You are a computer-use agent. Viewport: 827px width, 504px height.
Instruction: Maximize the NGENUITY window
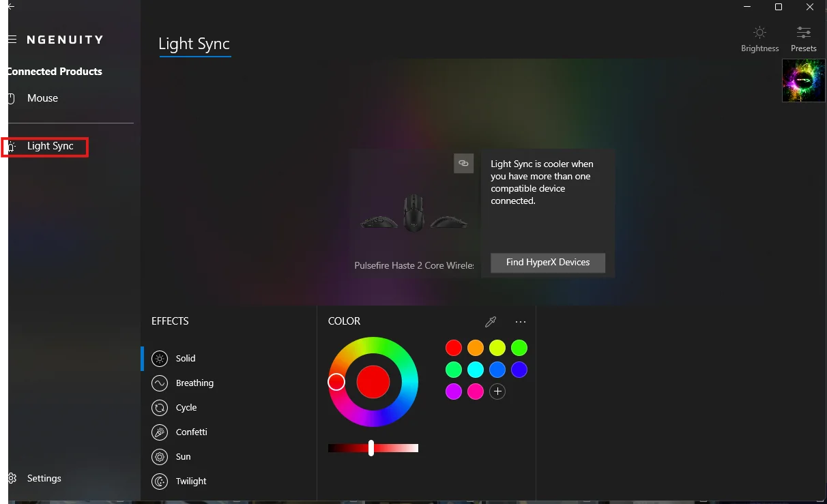[x=779, y=7]
